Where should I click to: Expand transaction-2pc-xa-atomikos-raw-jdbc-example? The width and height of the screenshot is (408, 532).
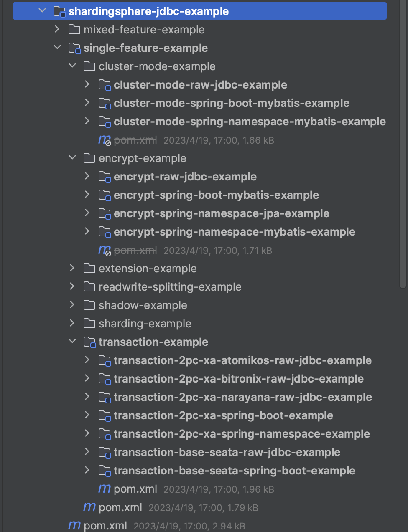tap(87, 360)
